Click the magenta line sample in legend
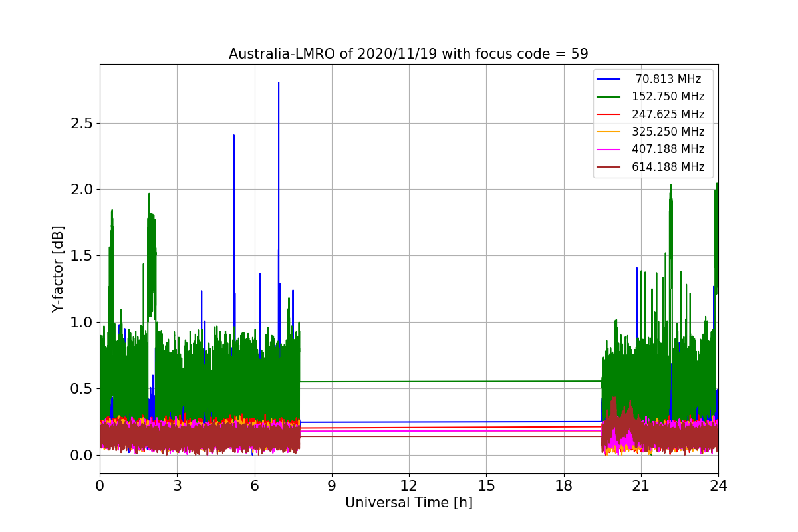Viewport: 798px width, 532px height. [x=608, y=150]
